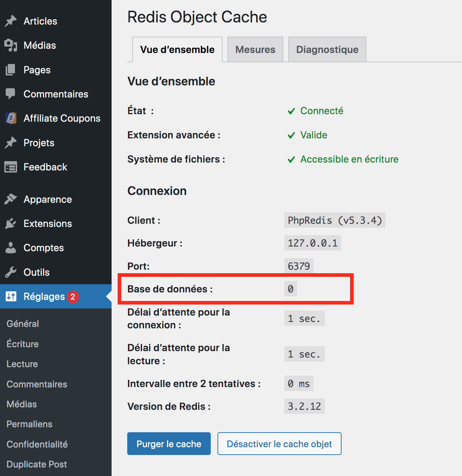Open Médias via its camera-note icon
Image resolution: width=462 pixels, height=476 pixels.
[x=11, y=45]
